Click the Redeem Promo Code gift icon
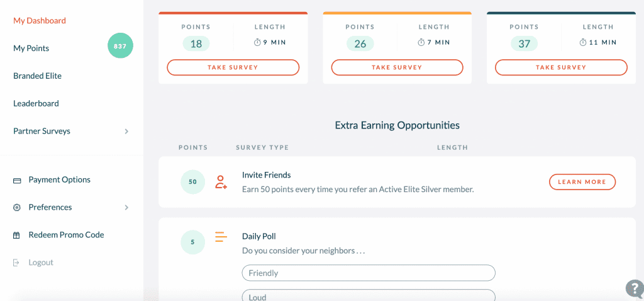This screenshot has width=644, height=301. pos(17,236)
